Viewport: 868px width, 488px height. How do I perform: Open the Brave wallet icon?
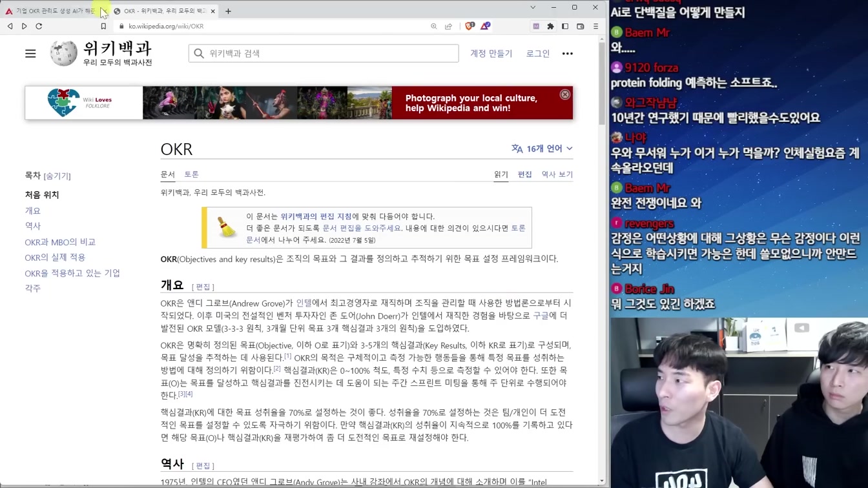580,26
